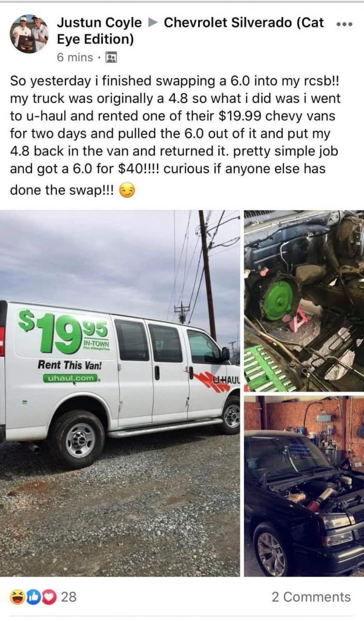Screen dimensions: 364x621
Task: Click the like reaction icon
Action: coord(33,597)
